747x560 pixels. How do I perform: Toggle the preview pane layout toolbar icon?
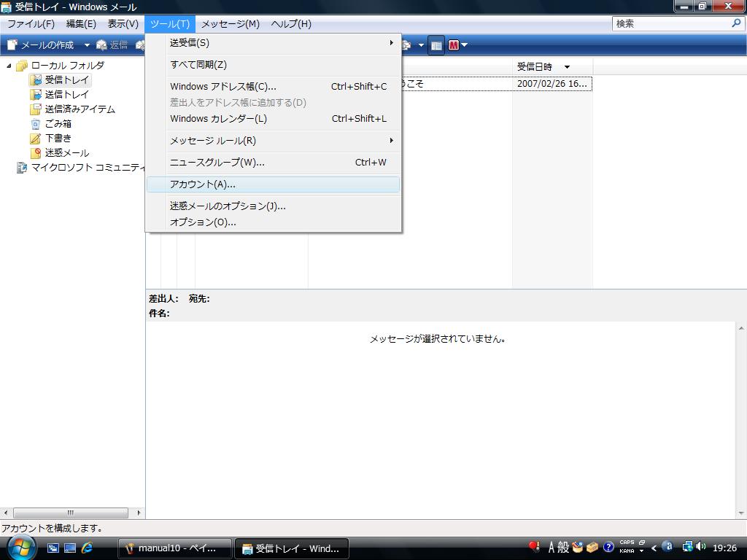436,45
